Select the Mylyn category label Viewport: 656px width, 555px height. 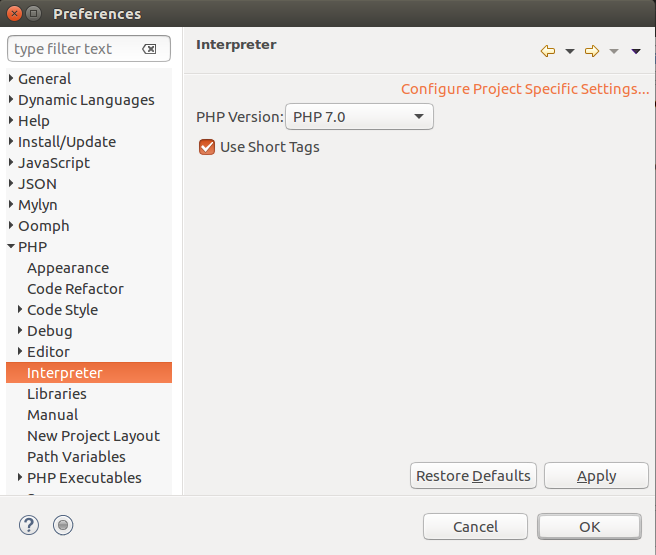[38, 205]
